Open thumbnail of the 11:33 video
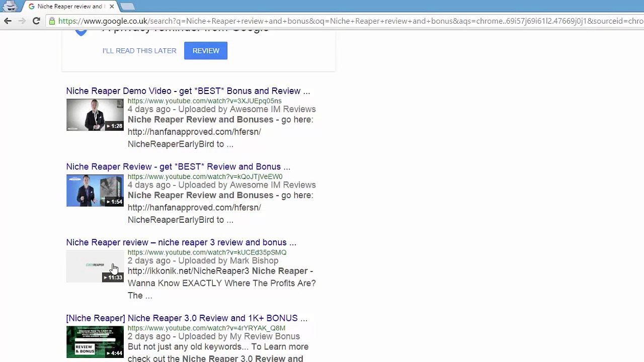This screenshot has width=644, height=362. [95, 266]
